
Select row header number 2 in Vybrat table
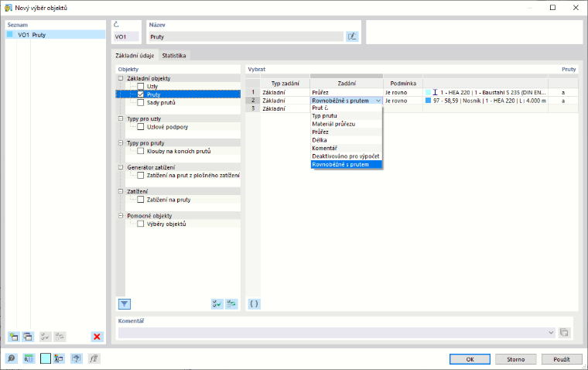pyautogui.click(x=253, y=101)
